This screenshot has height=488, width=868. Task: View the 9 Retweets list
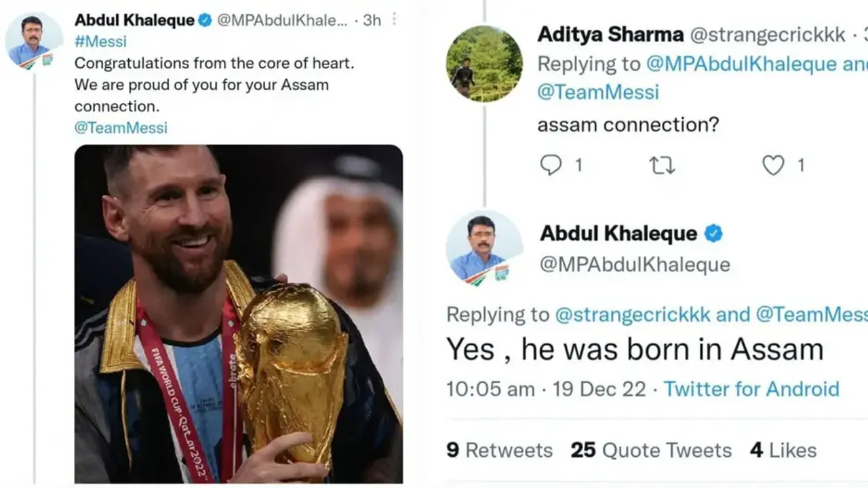499,450
